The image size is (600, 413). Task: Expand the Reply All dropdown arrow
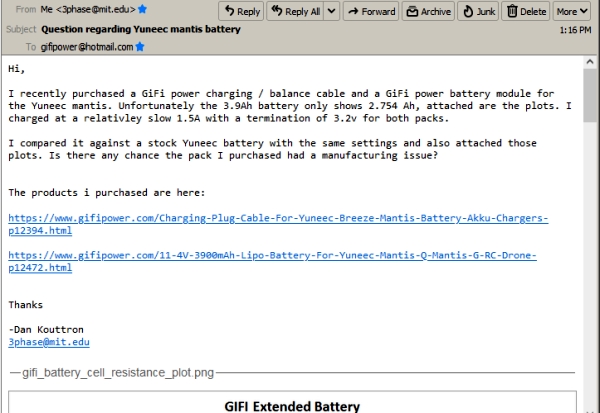(332, 11)
